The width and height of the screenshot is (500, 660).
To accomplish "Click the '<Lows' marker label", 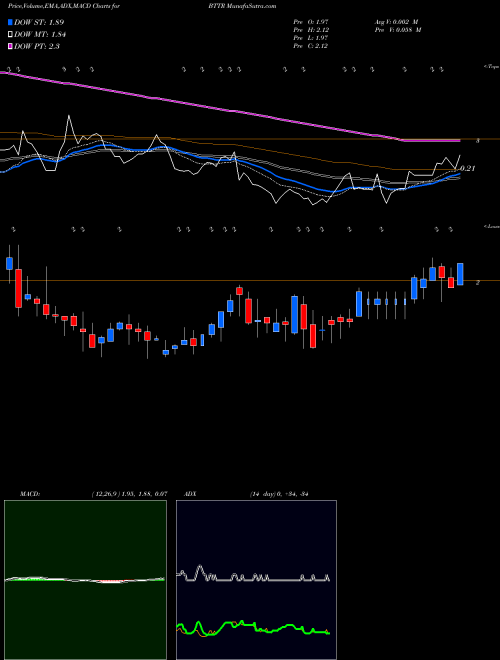I will coord(491,226).
